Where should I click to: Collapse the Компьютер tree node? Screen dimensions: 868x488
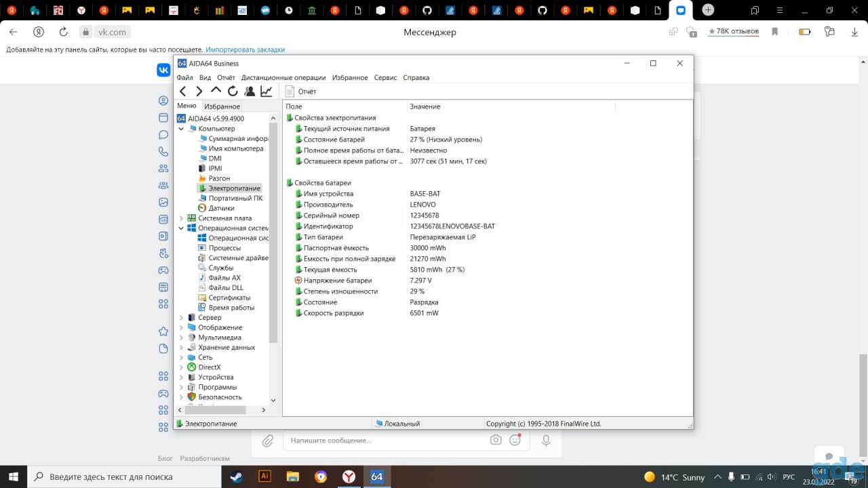click(x=181, y=129)
